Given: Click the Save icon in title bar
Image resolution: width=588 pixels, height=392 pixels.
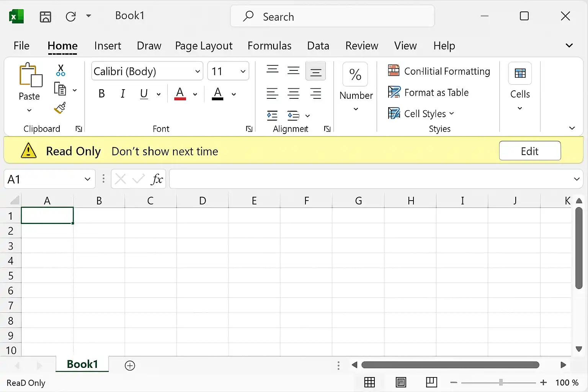Looking at the screenshot, I should click(46, 16).
